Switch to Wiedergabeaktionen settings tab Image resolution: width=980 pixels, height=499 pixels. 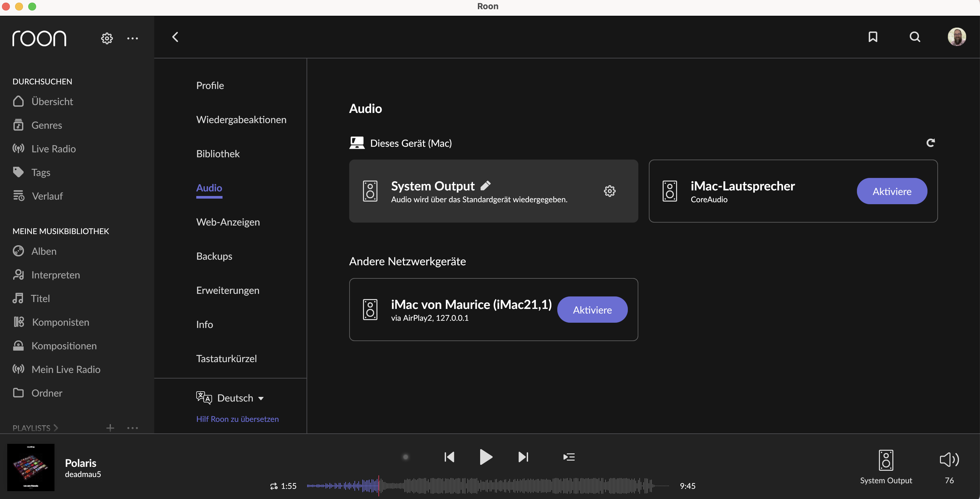pos(241,119)
